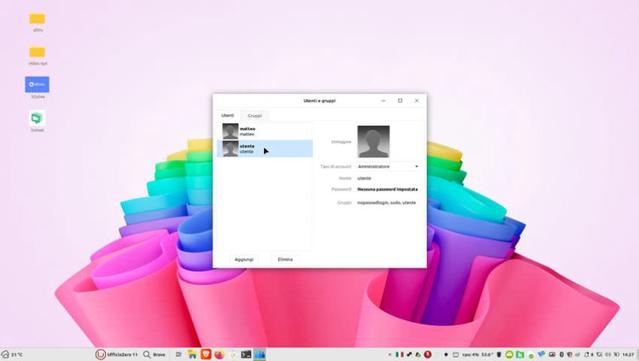
Task: Click the green folder tray icon
Action: [520, 355]
